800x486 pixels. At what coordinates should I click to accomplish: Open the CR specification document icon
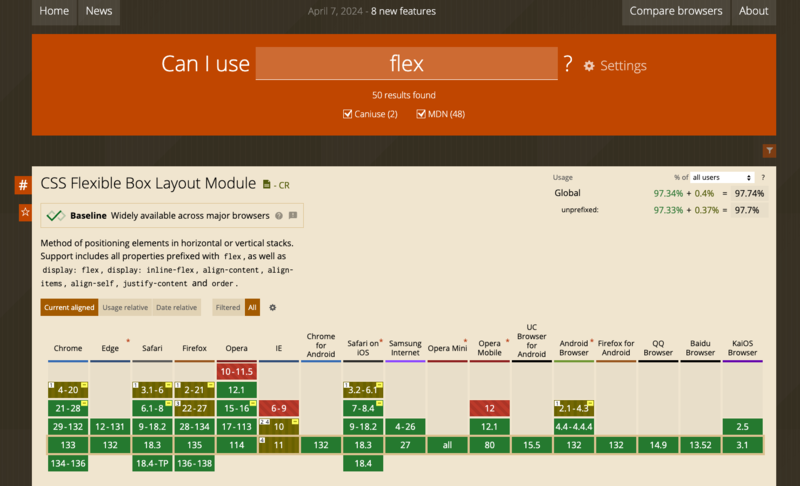coord(266,185)
